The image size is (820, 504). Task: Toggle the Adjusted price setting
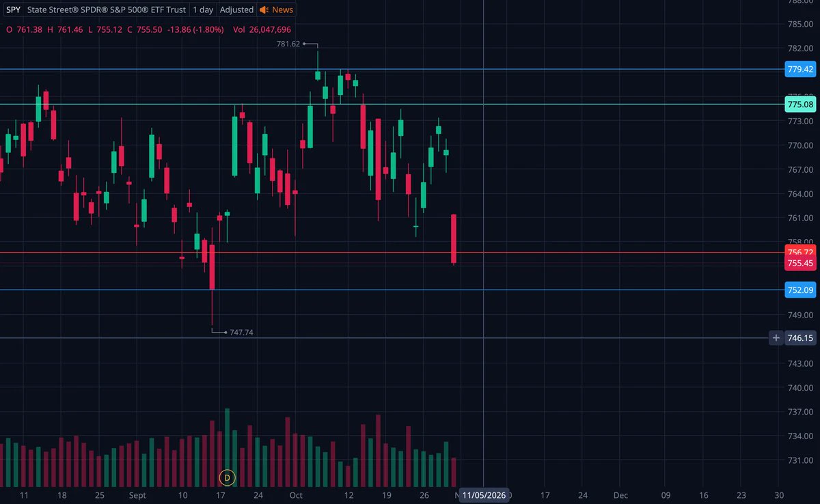click(237, 10)
